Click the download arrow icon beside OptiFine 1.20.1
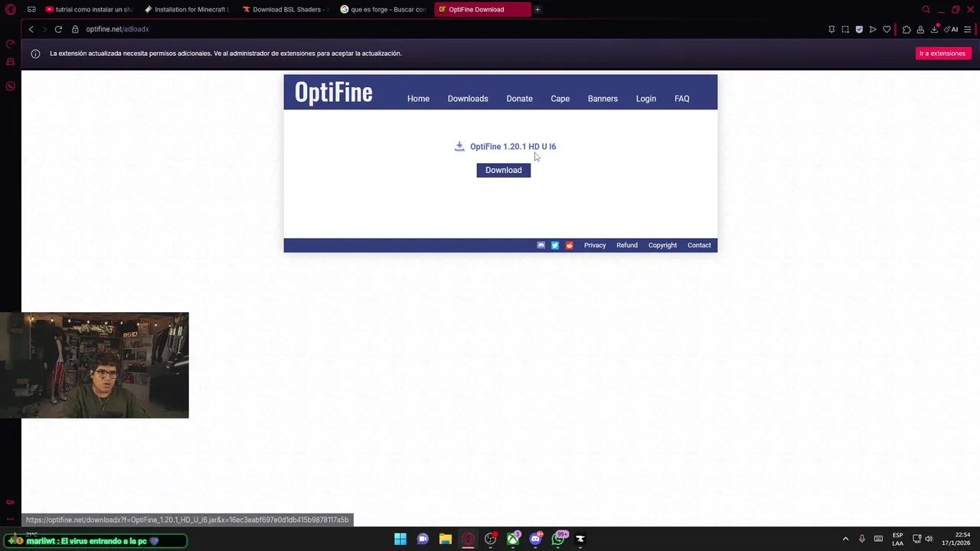Viewport: 980px width, 551px height. click(459, 146)
